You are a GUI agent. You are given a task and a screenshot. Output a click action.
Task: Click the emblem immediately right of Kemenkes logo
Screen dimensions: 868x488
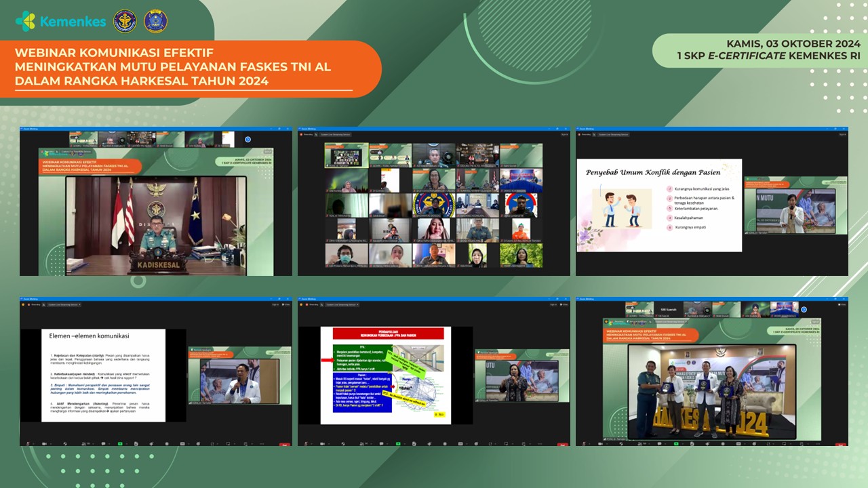coord(125,21)
